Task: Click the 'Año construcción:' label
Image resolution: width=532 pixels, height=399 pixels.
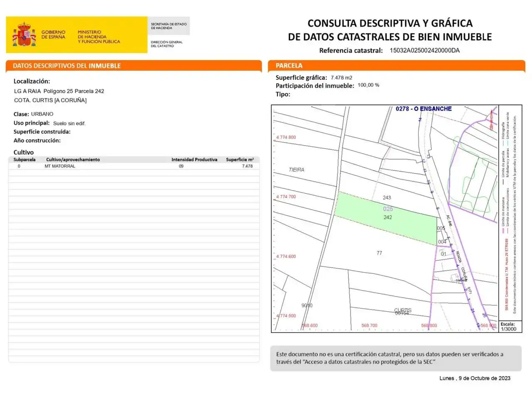Action: pos(37,140)
